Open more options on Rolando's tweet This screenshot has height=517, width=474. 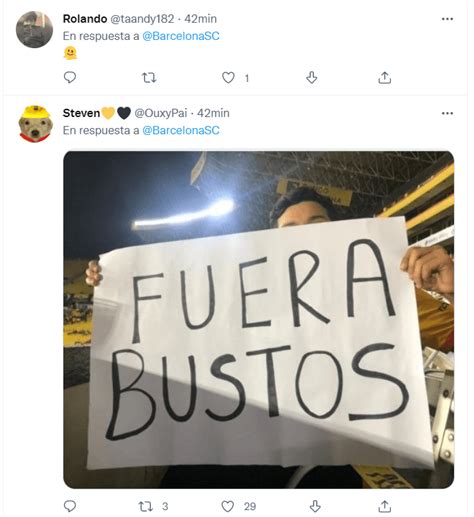pyautogui.click(x=447, y=19)
